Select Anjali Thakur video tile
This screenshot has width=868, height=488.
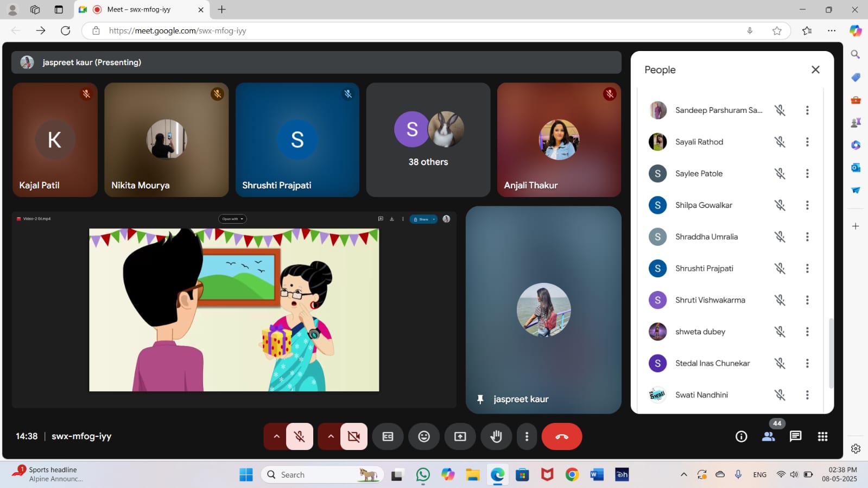pos(559,140)
